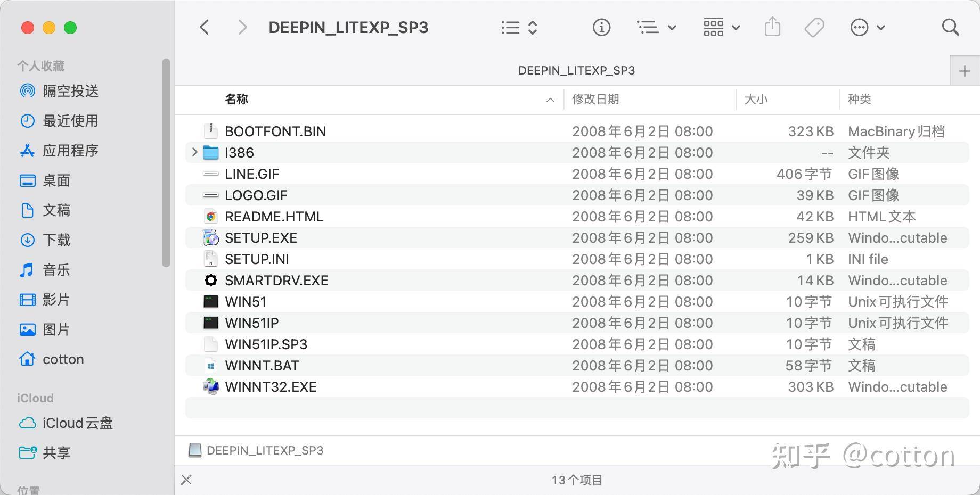Viewport: 980px width, 495px height.
Task: Select file name SMARTDRV.EXE
Action: click(x=276, y=280)
